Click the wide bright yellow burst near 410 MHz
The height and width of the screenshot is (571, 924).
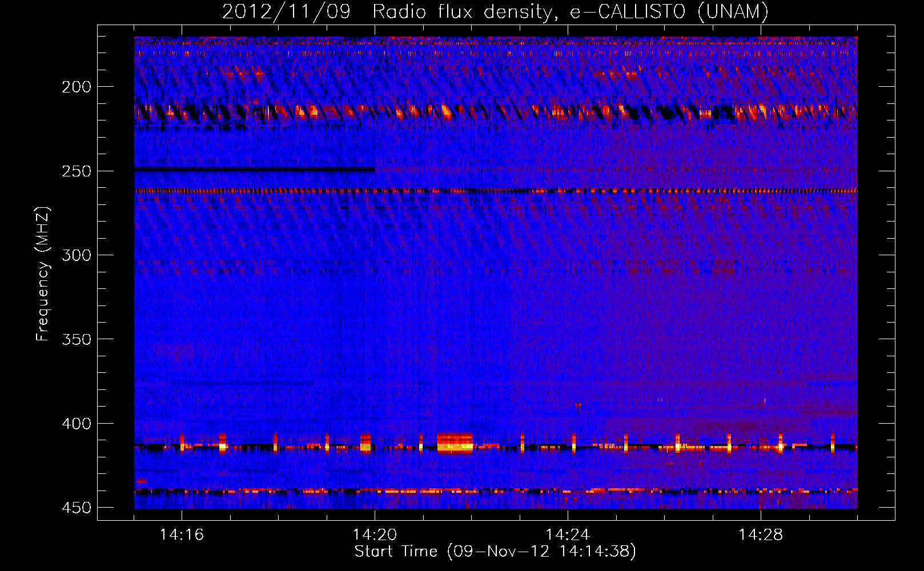(455, 443)
